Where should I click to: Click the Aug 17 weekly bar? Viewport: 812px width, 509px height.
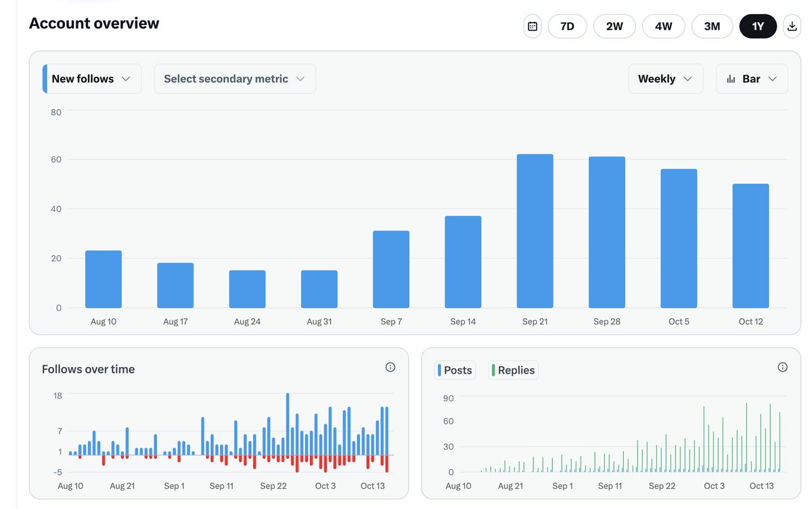click(175, 286)
